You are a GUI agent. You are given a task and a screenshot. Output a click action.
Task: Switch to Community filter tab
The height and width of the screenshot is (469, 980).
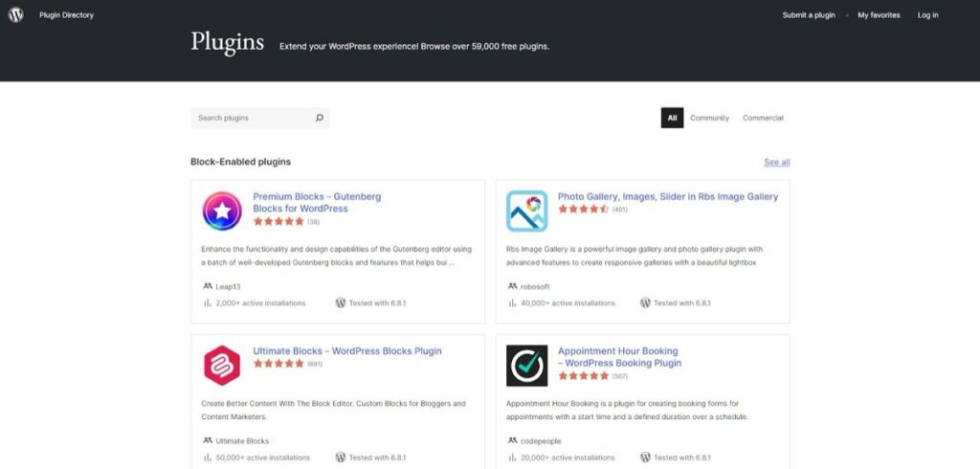(709, 118)
